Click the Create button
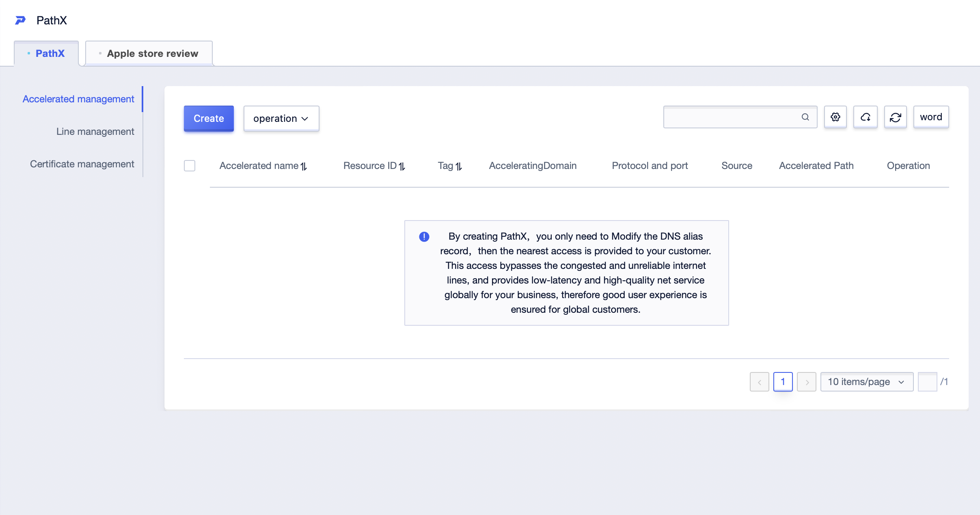This screenshot has width=980, height=515. pos(209,119)
